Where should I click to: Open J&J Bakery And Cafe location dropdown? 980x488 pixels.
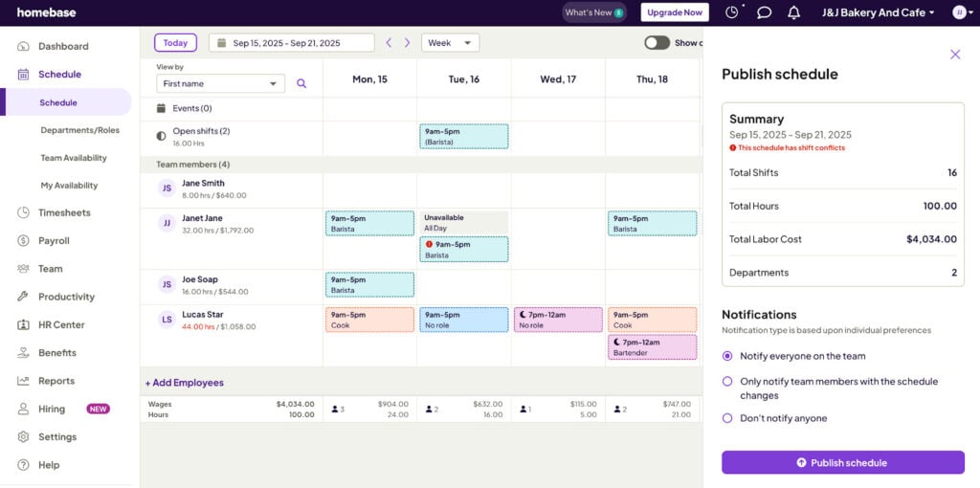[x=879, y=12]
